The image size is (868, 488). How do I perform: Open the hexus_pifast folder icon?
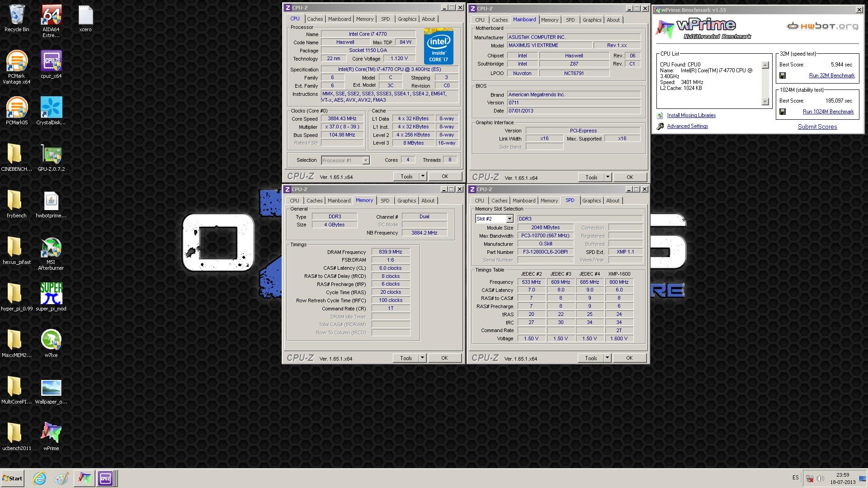tap(17, 250)
